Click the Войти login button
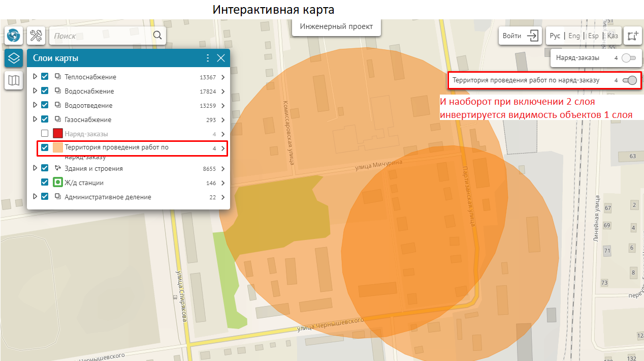The image size is (644, 361). [x=520, y=36]
